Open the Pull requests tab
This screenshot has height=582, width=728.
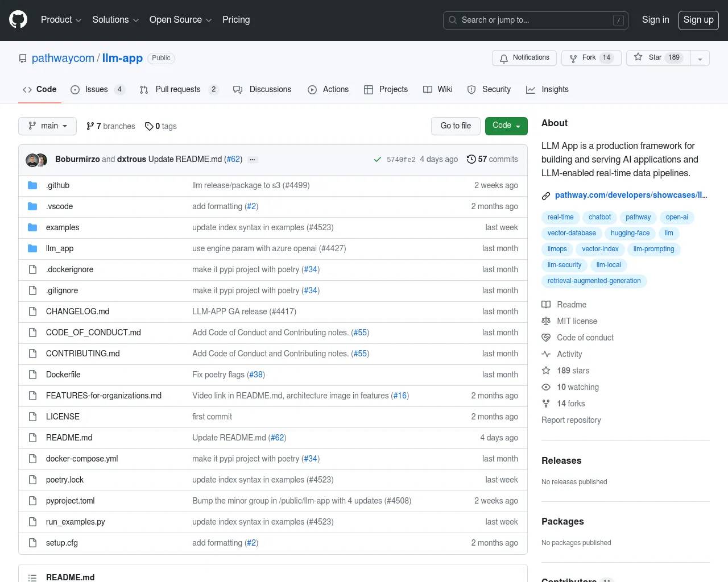(x=179, y=89)
